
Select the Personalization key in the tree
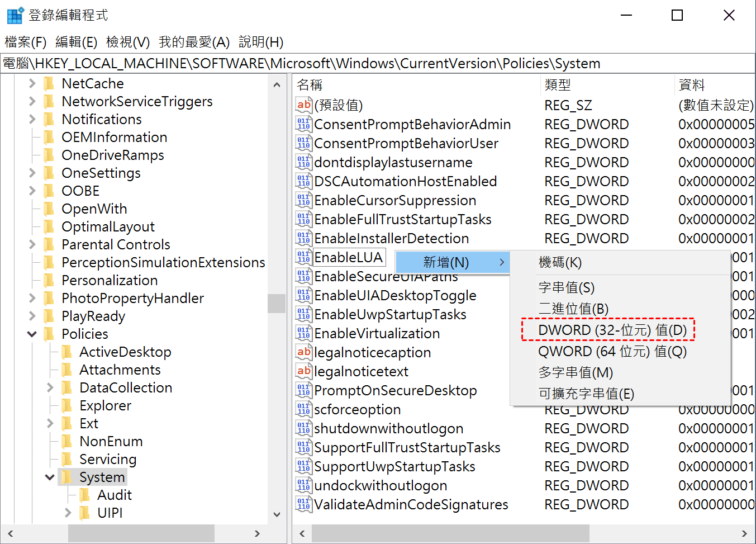click(110, 280)
